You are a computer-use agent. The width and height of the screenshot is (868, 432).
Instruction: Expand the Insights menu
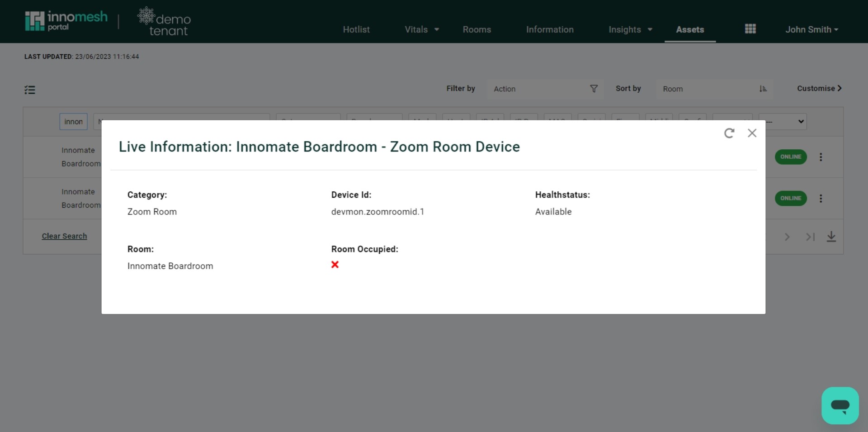(x=630, y=29)
